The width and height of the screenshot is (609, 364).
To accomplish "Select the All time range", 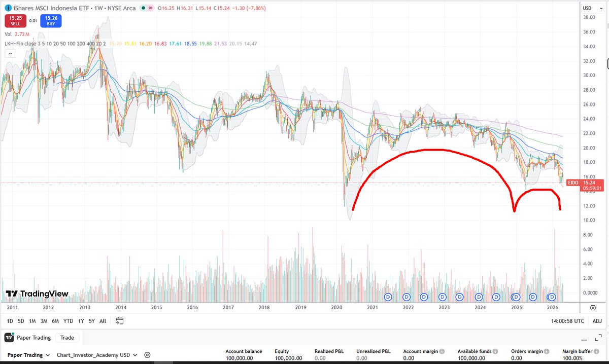I will coord(103,321).
